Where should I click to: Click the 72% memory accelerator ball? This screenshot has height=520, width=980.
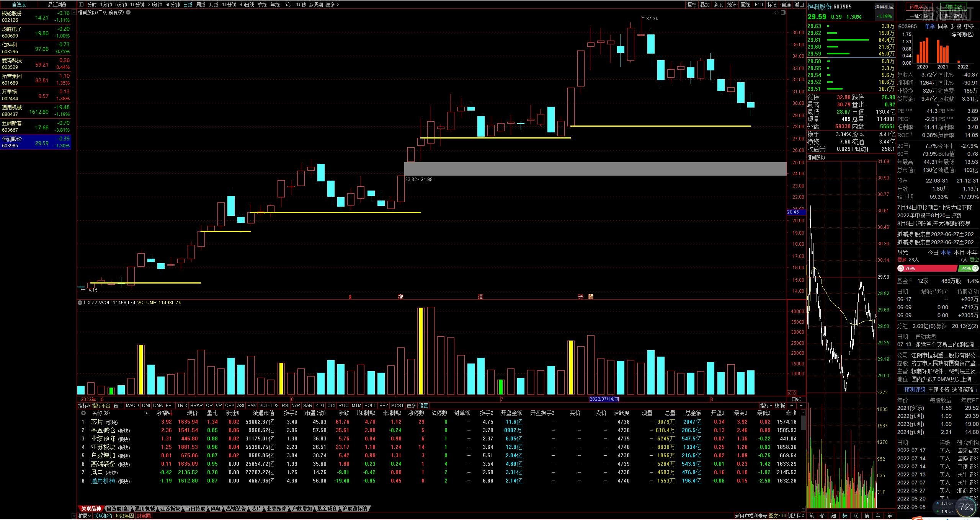pos(966,507)
